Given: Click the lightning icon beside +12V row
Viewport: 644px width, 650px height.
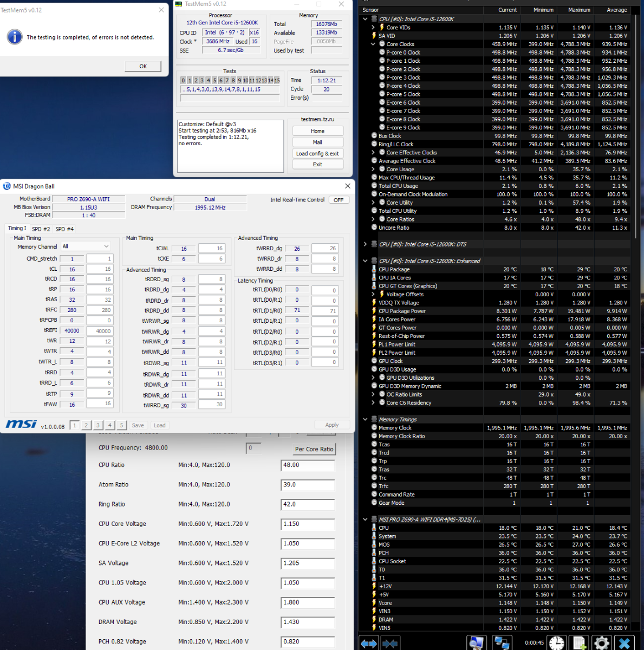Looking at the screenshot, I should pyautogui.click(x=374, y=586).
